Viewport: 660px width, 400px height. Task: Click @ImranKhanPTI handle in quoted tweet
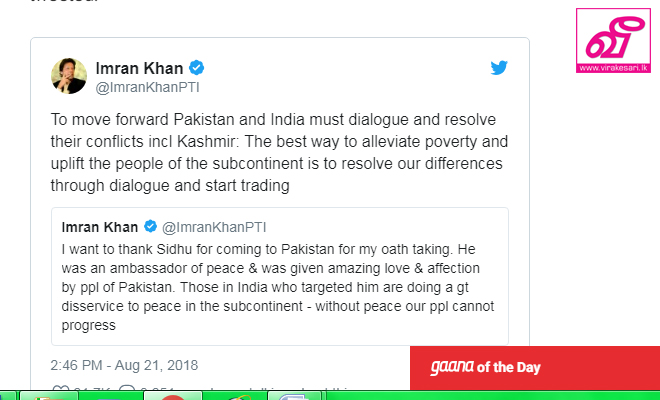click(214, 227)
